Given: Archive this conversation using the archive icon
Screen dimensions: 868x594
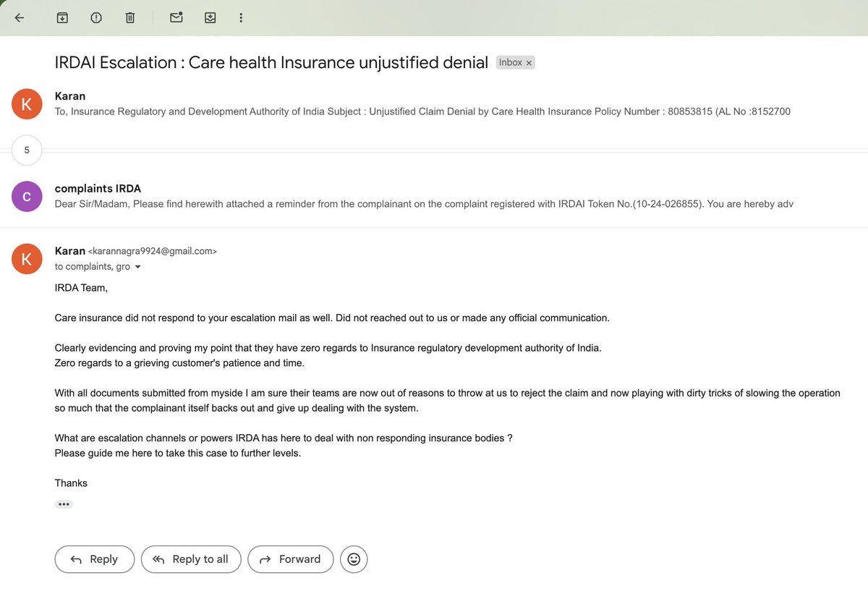Looking at the screenshot, I should [62, 18].
